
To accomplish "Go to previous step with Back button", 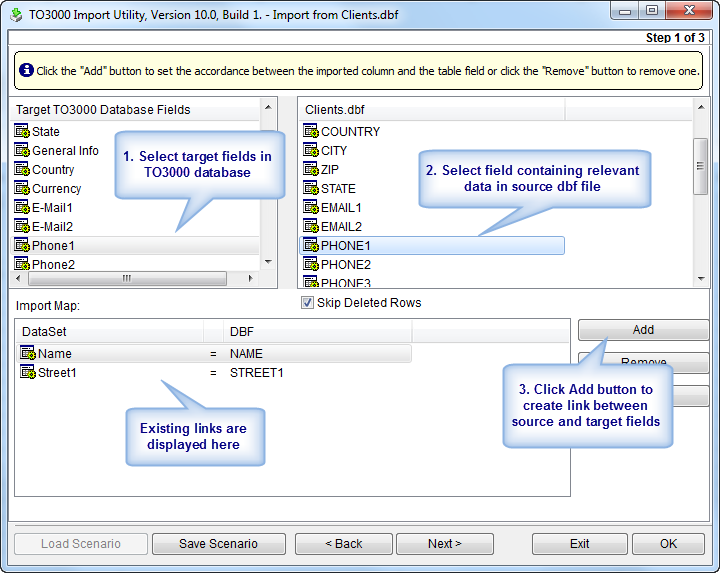I will coord(344,544).
